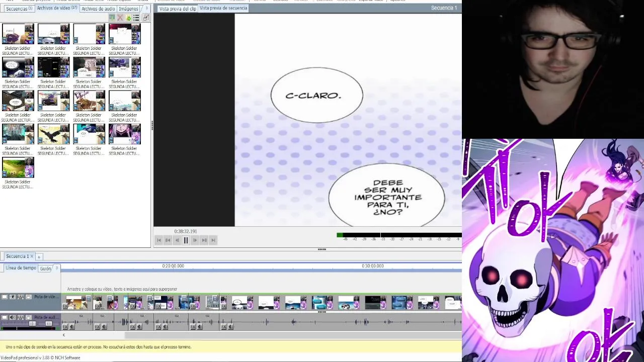Mute first audio clip speaker icon
This screenshot has height=362, width=644.
(x=72, y=327)
